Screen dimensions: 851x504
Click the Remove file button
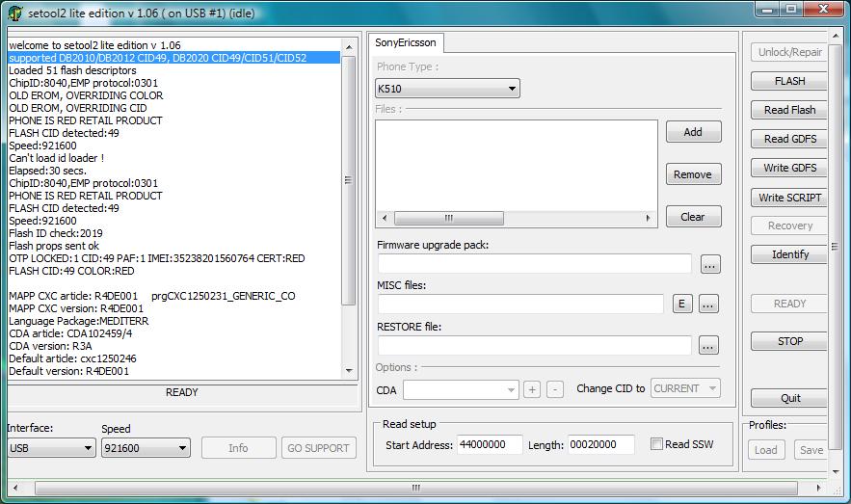click(693, 174)
